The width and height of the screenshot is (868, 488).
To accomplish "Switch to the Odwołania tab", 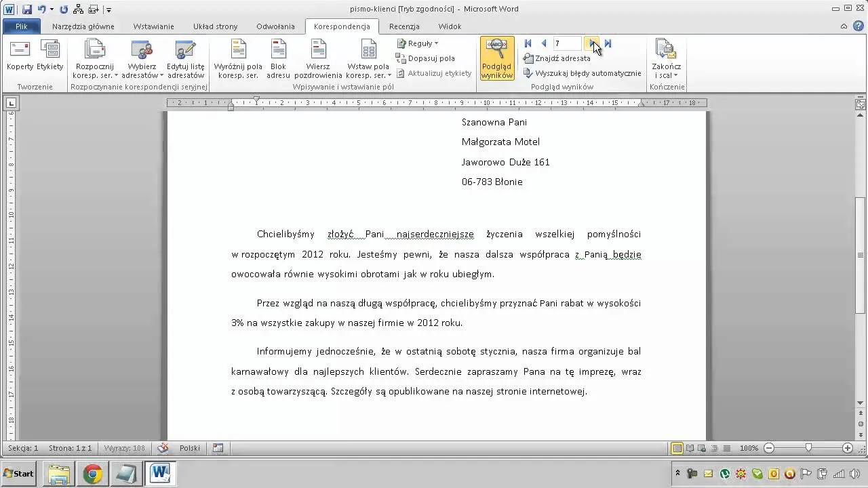I will (275, 26).
